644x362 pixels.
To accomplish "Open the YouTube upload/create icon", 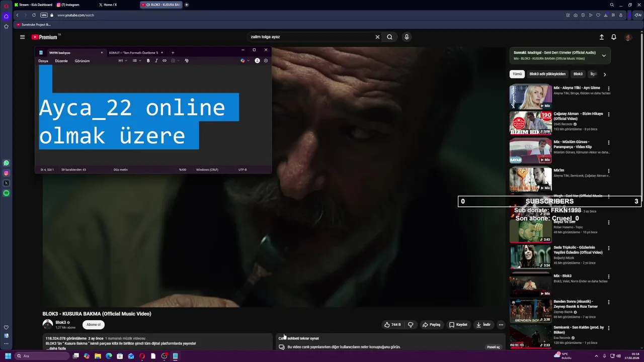I will (601, 37).
